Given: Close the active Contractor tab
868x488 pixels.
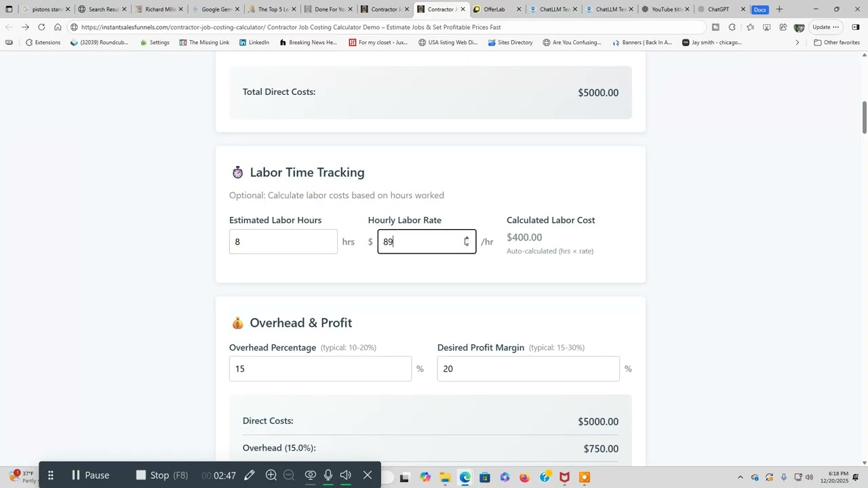Looking at the screenshot, I should pyautogui.click(x=462, y=9).
